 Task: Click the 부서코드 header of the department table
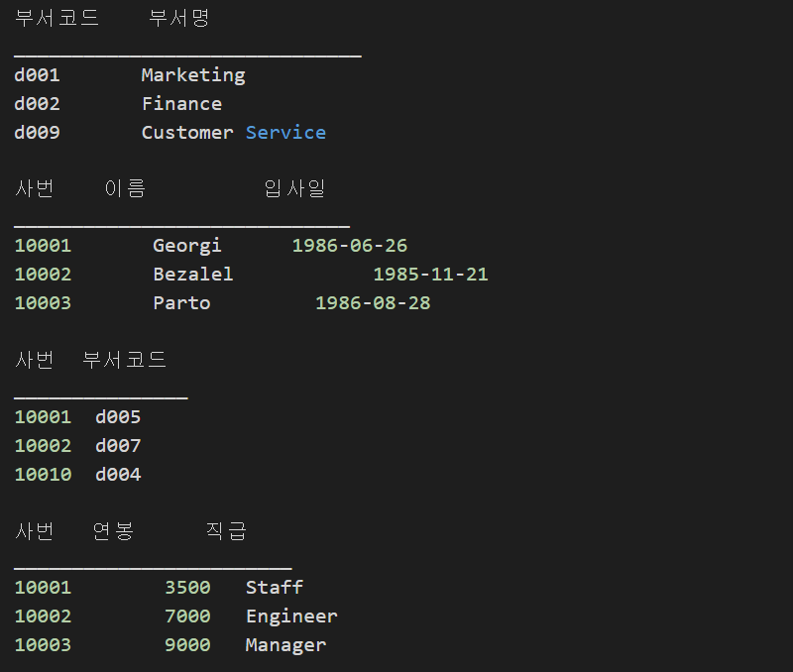click(57, 18)
